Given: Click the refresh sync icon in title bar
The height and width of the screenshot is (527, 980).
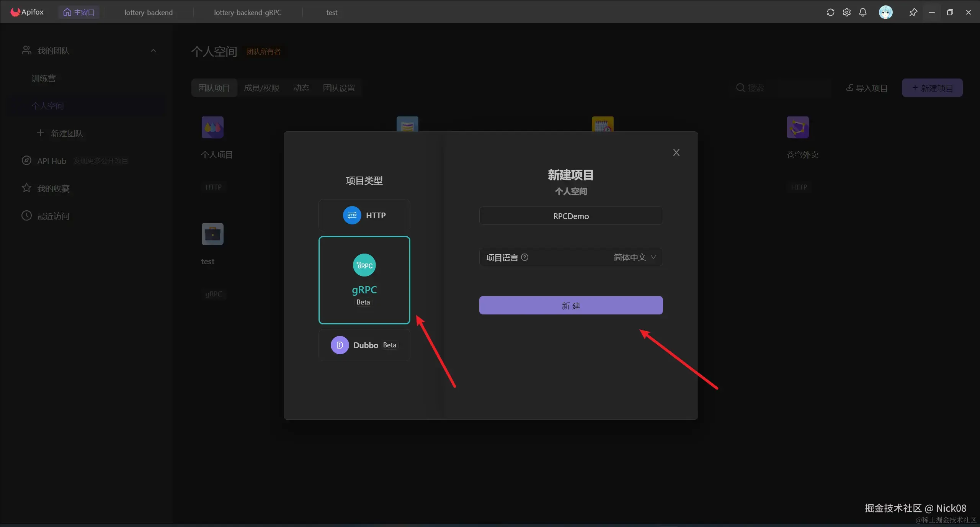Looking at the screenshot, I should pyautogui.click(x=830, y=12).
